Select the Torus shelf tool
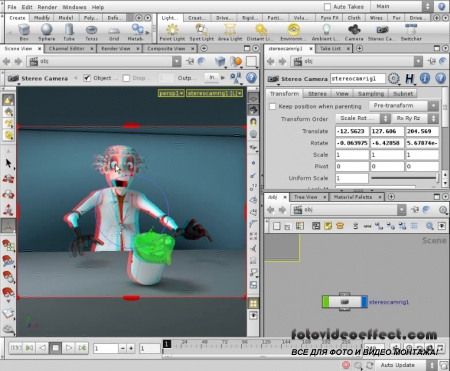This screenshot has width=450, height=371. (x=91, y=32)
